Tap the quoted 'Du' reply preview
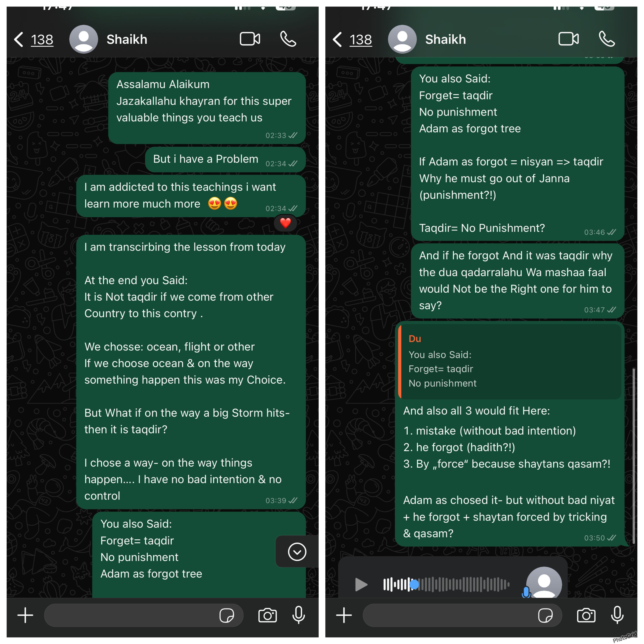This screenshot has width=644, height=644. click(510, 361)
